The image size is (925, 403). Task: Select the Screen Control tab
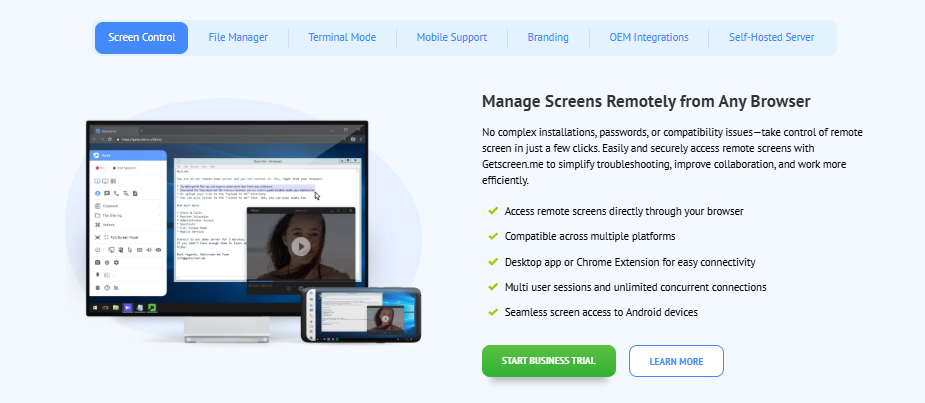pos(142,38)
